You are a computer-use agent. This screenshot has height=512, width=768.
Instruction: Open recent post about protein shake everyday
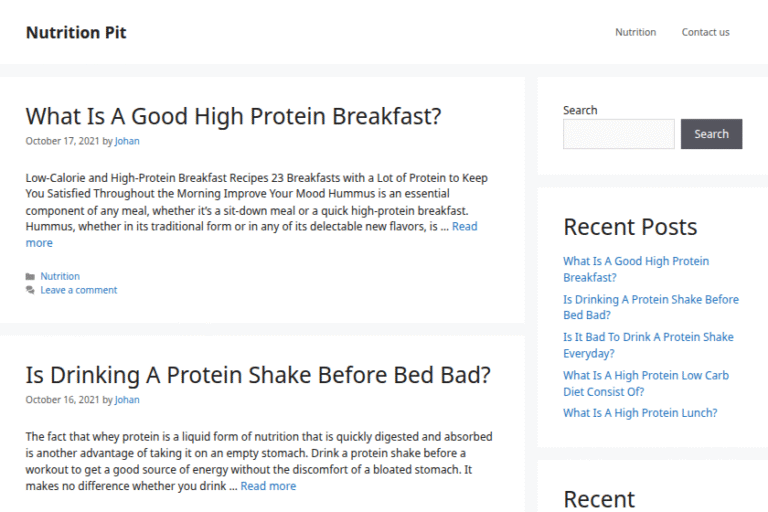pos(648,345)
